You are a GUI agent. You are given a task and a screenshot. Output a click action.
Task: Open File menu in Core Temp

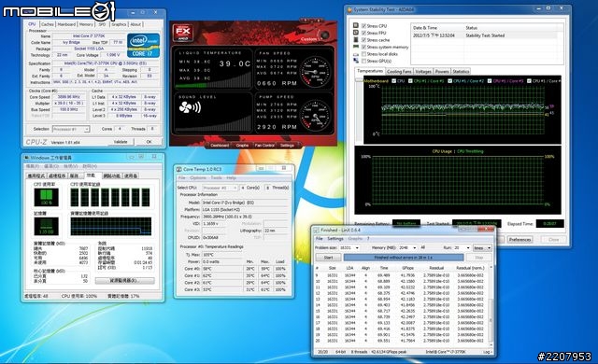click(182, 178)
